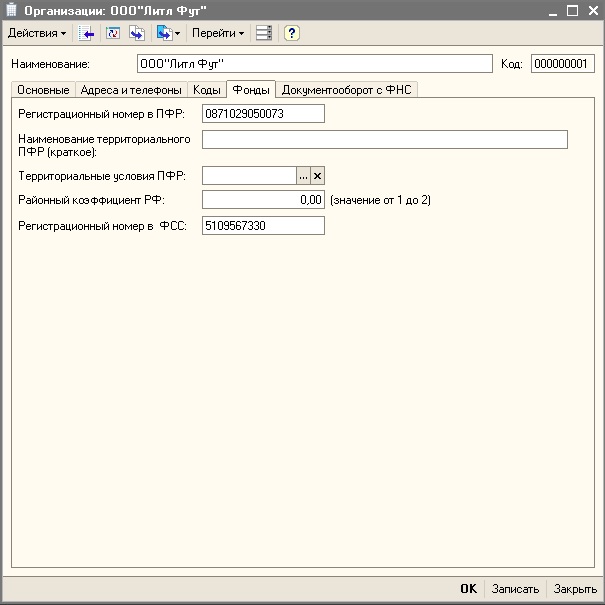Open the create-based-on dropdown arrow
605x605 pixels.
click(x=177, y=33)
